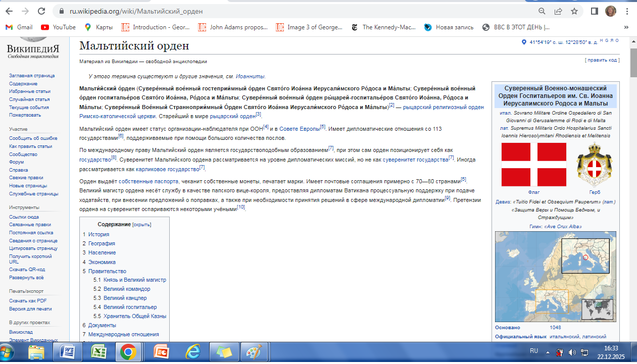This screenshot has height=364, width=637.
Task: Switch input language using RU indicator
Action: point(533,350)
